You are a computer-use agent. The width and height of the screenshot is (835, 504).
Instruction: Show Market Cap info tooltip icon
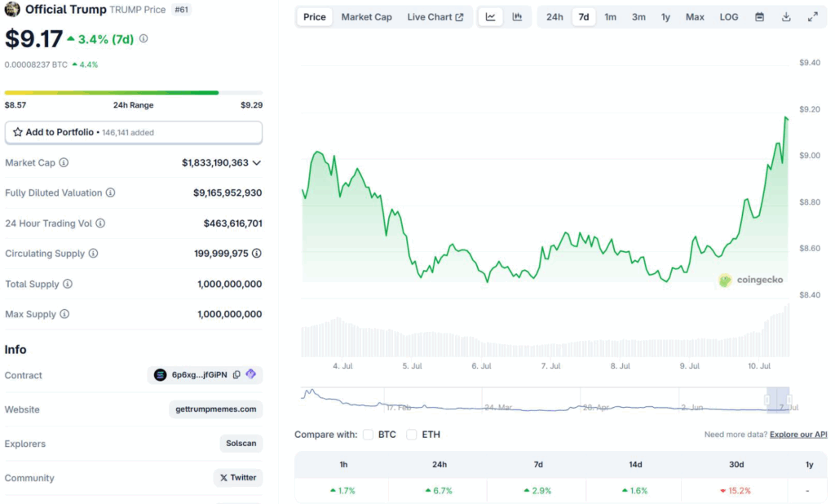pos(64,162)
